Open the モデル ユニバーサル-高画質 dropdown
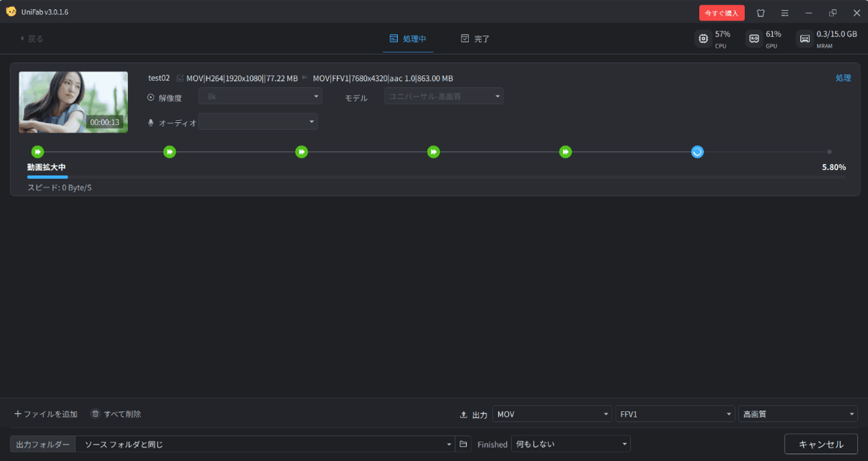868x461 pixels. point(444,96)
